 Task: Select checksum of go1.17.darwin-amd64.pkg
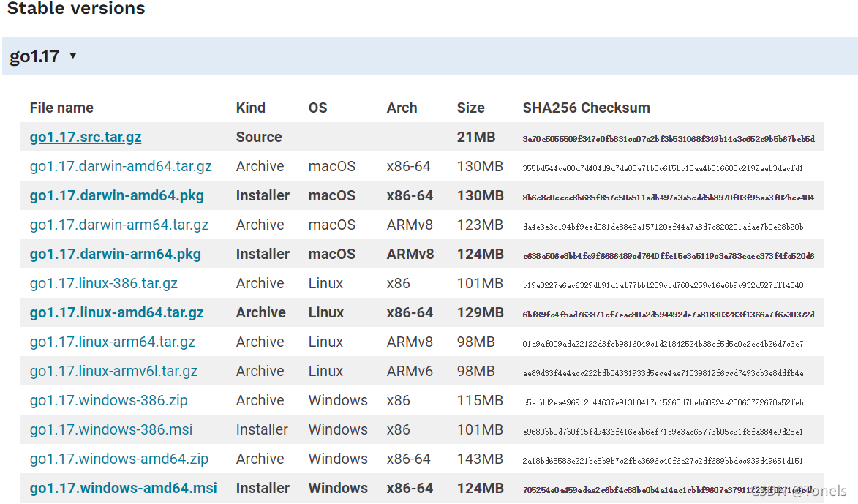pos(668,198)
